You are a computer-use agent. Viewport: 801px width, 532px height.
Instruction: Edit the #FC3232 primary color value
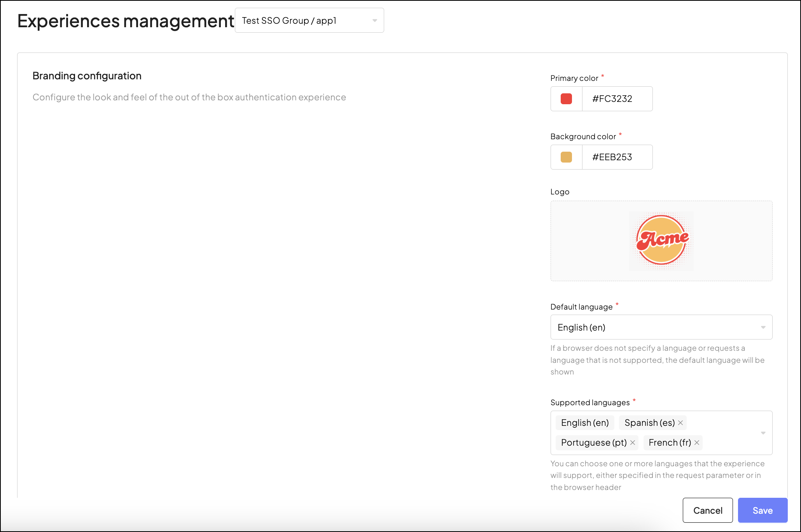click(617, 99)
